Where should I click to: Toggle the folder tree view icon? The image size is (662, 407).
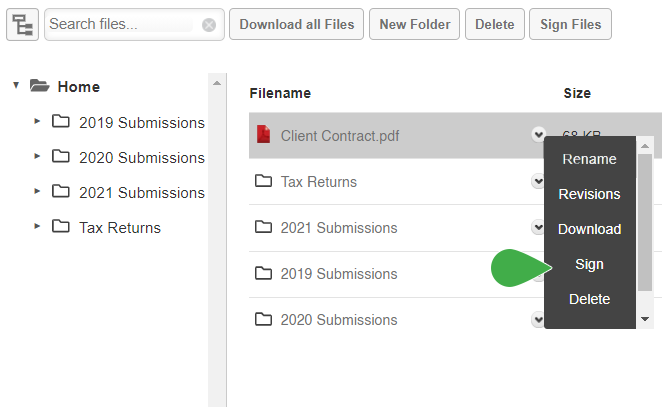pos(22,24)
